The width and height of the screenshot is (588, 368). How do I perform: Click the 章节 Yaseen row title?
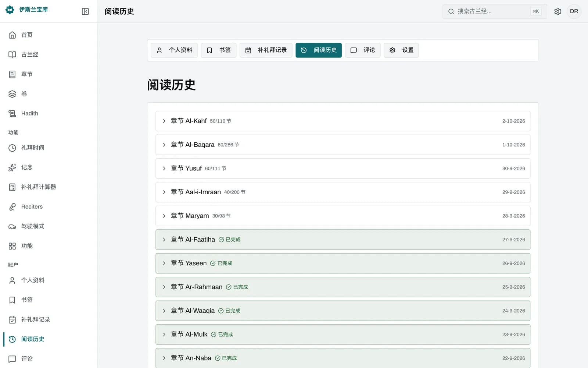189,263
